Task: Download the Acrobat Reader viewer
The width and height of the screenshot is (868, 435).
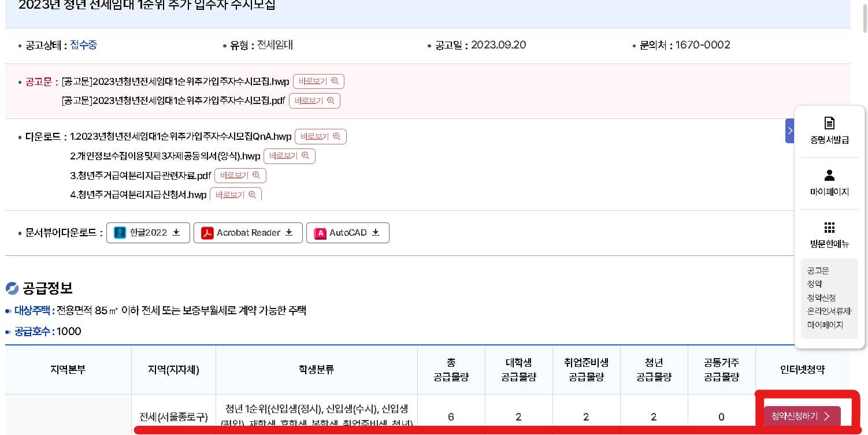Action: 248,233
